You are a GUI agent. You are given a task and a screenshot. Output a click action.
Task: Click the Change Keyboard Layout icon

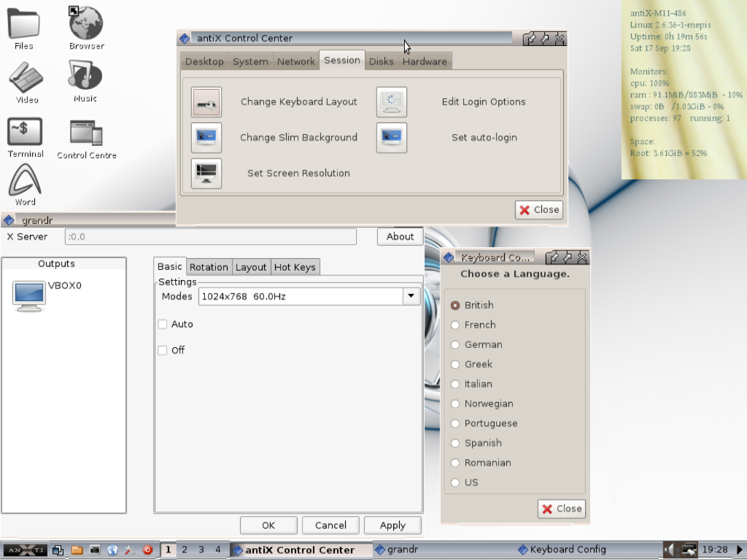tap(206, 102)
